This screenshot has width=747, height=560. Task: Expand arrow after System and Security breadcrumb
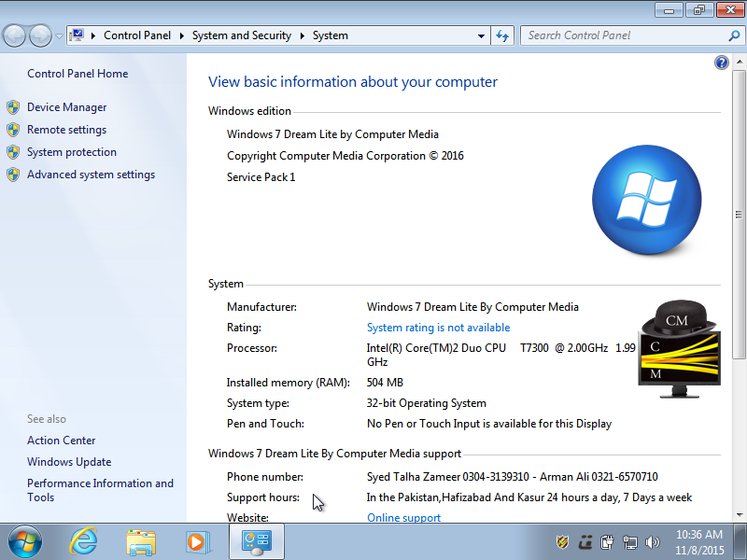[x=302, y=35]
